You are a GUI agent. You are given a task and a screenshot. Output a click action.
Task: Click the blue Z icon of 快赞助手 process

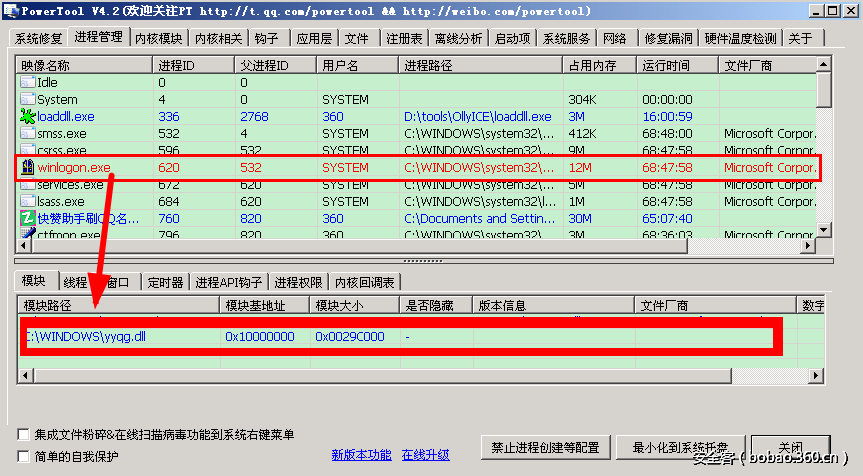click(x=27, y=219)
